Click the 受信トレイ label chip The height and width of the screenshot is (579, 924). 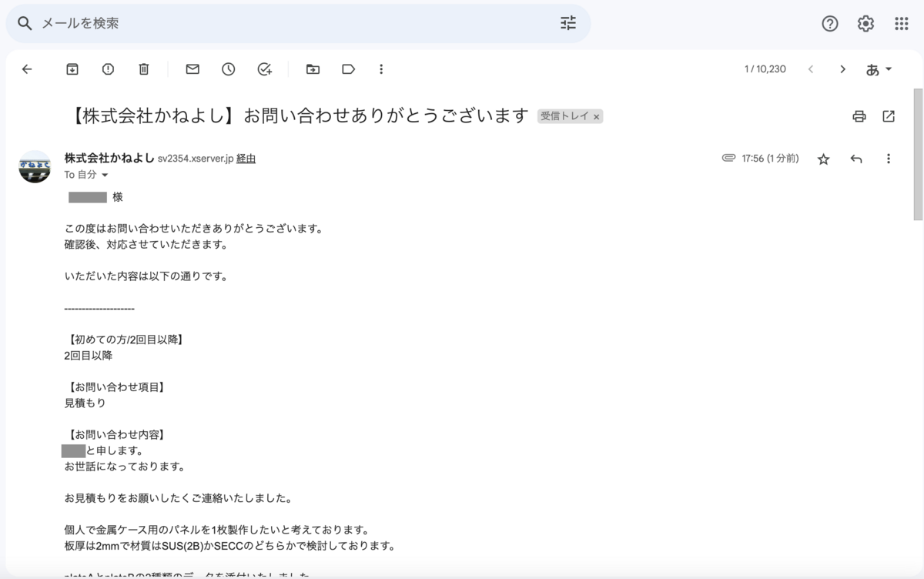564,116
